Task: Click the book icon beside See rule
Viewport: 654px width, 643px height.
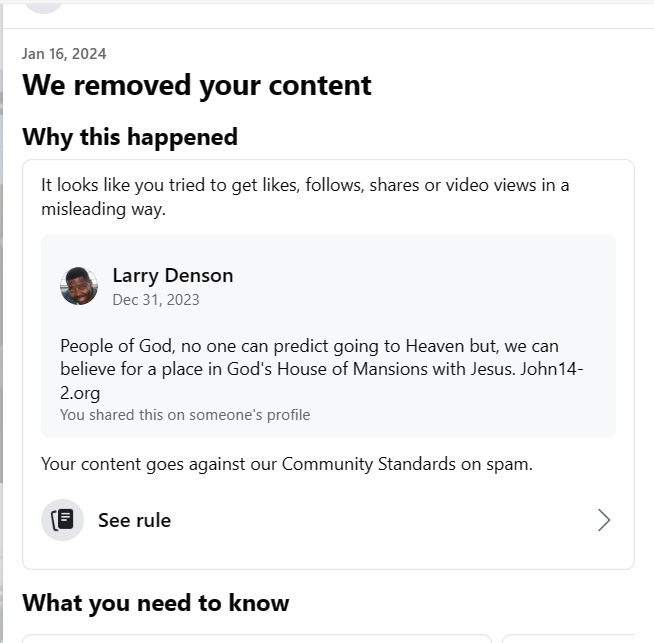Action: coord(62,520)
